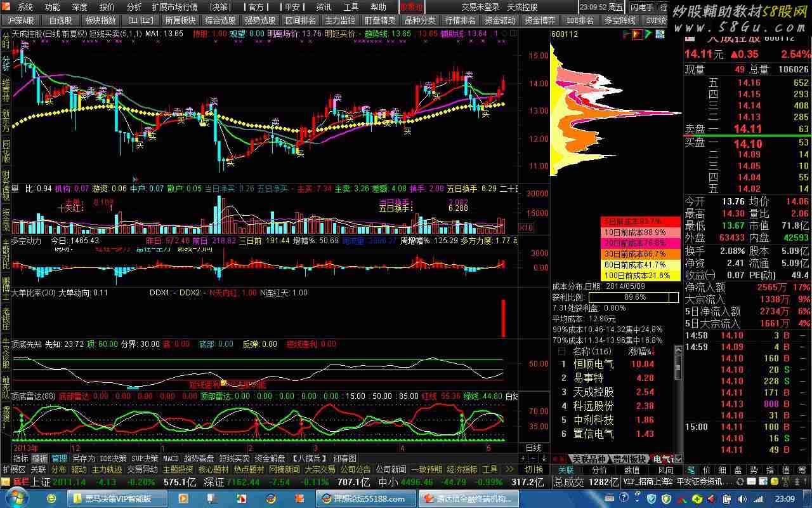
Task: Click the 多空阵线 toolbar button
Action: pos(620,20)
